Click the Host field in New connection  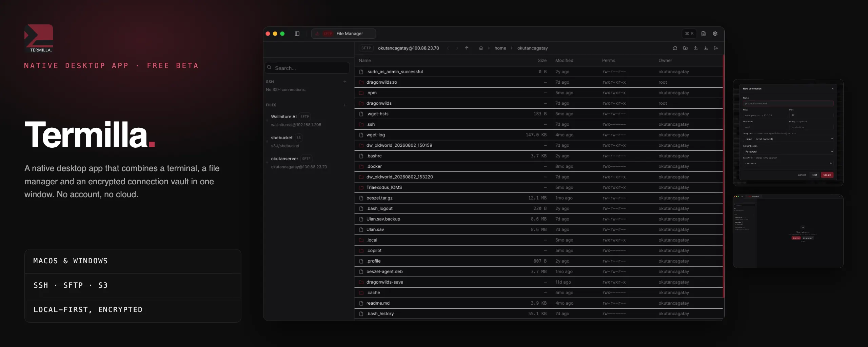(x=765, y=115)
